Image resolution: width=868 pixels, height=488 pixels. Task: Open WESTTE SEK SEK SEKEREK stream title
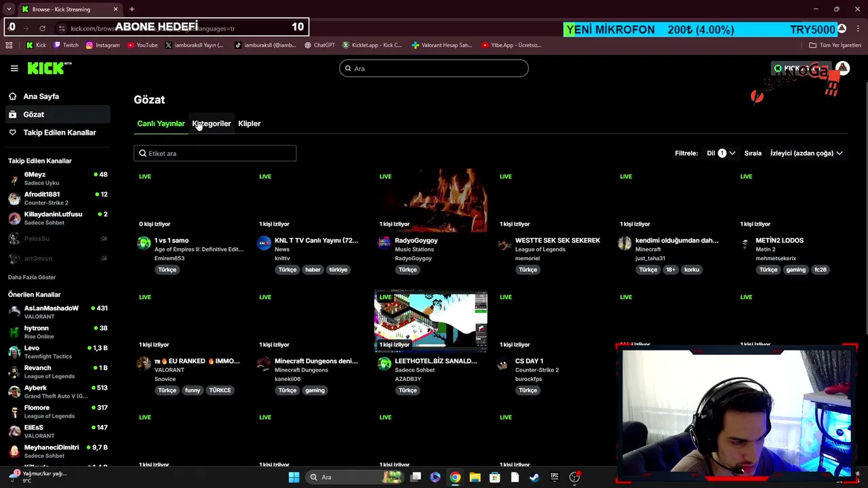pyautogui.click(x=557, y=241)
